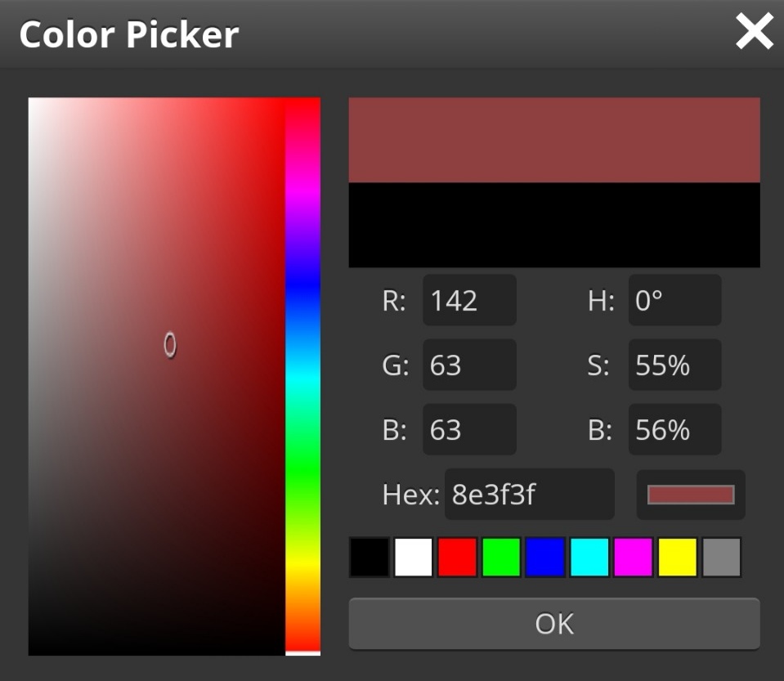
Task: Click the R value input field
Action: (468, 299)
